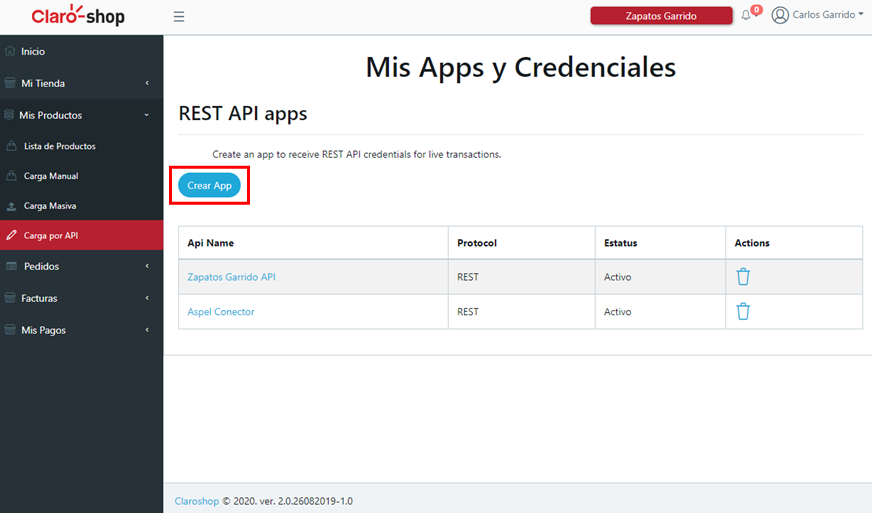872x513 pixels.
Task: Collapse the Mis Productos submenu arrow
Action: [x=147, y=115]
